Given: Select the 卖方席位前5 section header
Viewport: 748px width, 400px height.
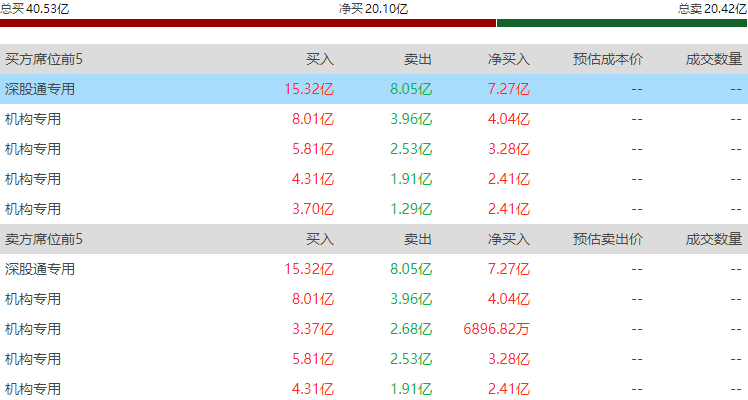Looking at the screenshot, I should click(44, 239).
